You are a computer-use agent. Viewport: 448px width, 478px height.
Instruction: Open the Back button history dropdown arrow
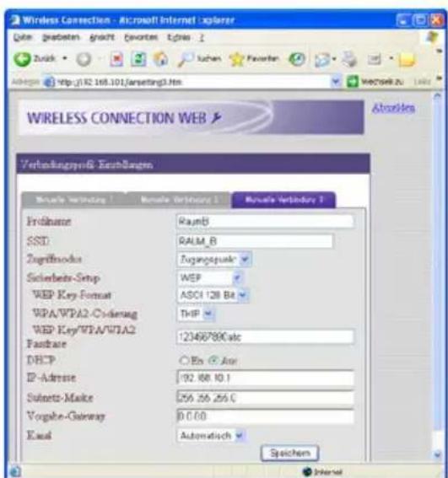(65, 58)
